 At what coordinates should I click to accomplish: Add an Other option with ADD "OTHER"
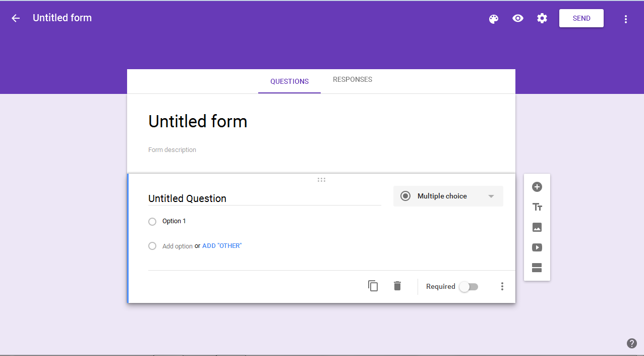tap(221, 245)
